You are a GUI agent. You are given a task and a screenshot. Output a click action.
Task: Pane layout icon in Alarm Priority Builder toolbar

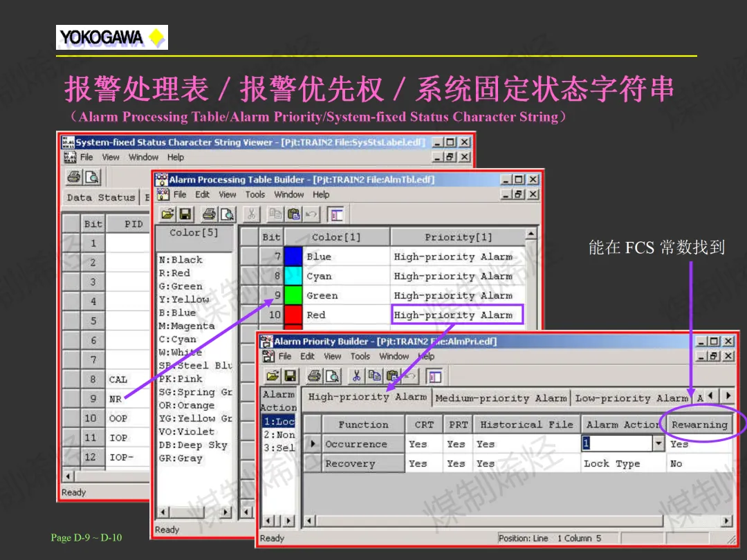pos(434,377)
